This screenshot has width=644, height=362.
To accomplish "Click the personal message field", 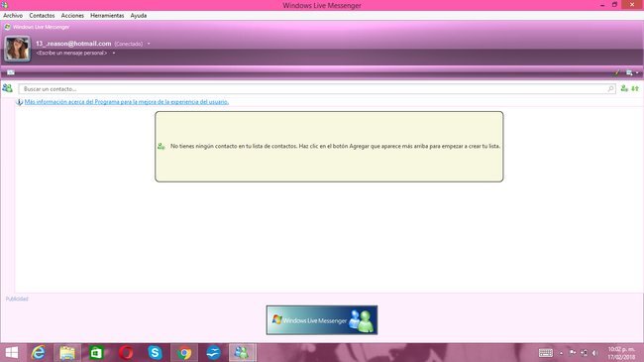I will 71,54.
